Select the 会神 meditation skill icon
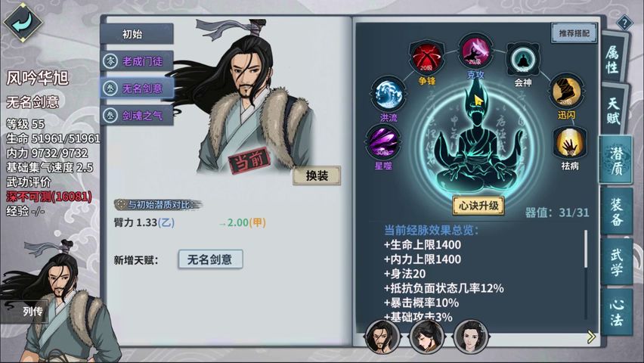 pos(523,60)
